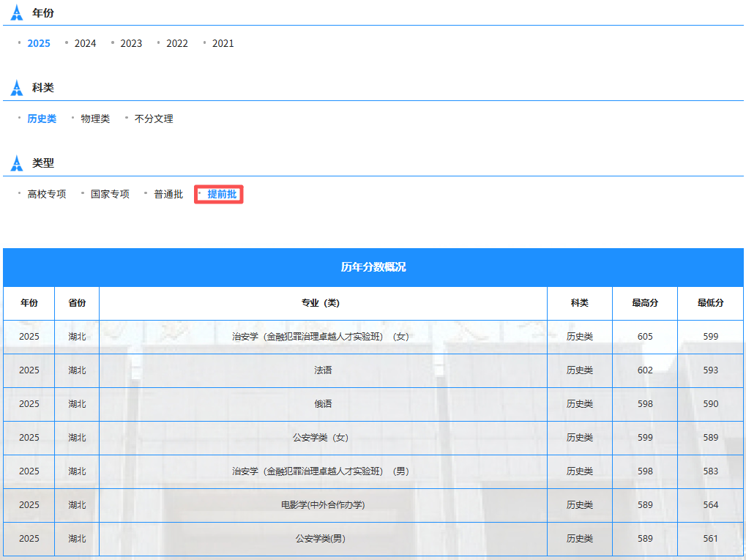Click 2025 year cell in 电影学 row
The image size is (746, 560).
29,506
